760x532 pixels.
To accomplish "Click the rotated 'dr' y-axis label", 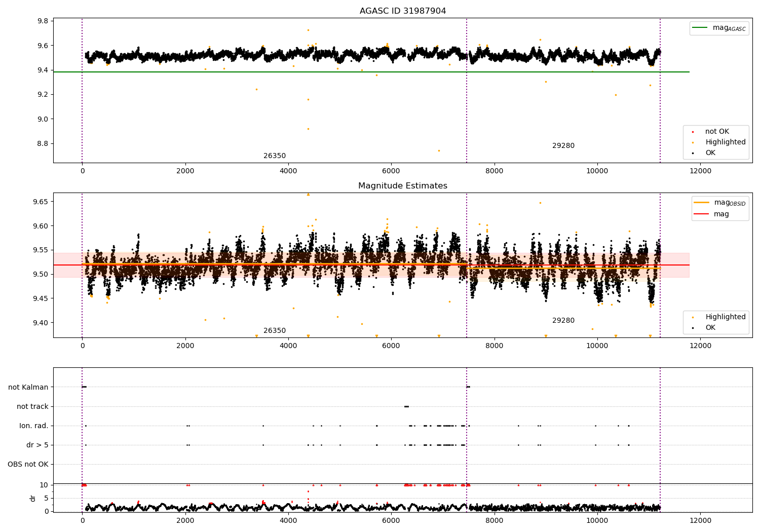I will pyautogui.click(x=33, y=498).
